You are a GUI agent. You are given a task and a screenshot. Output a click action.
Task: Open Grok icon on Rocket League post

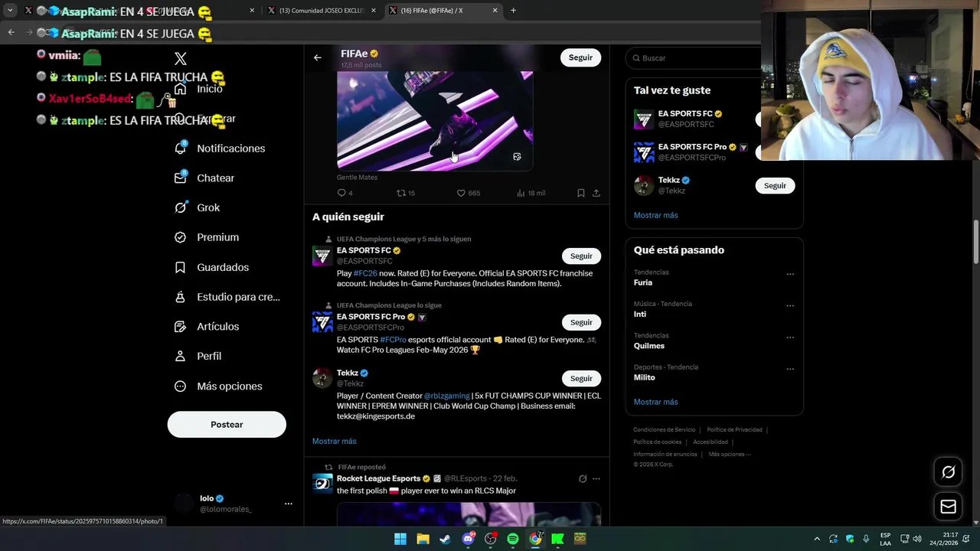583,479
